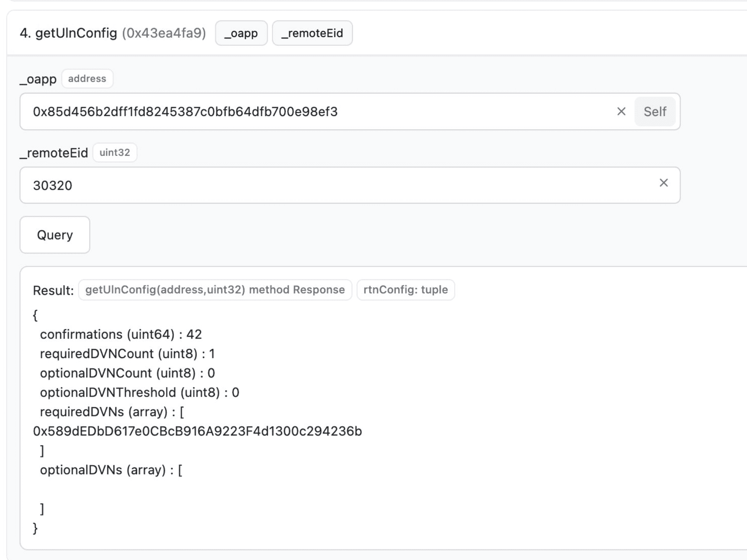Click into the _oapp address input
Viewport: 747px width, 560px height.
point(311,112)
